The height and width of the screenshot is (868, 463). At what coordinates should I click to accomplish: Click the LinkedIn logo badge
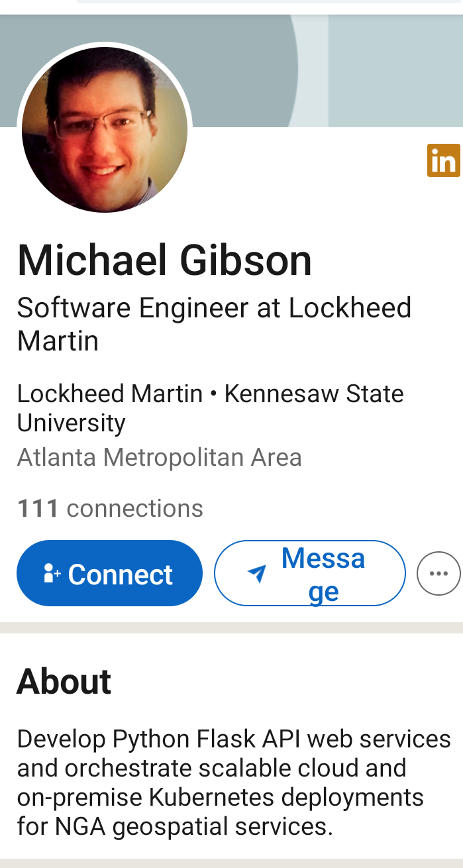pyautogui.click(x=443, y=160)
